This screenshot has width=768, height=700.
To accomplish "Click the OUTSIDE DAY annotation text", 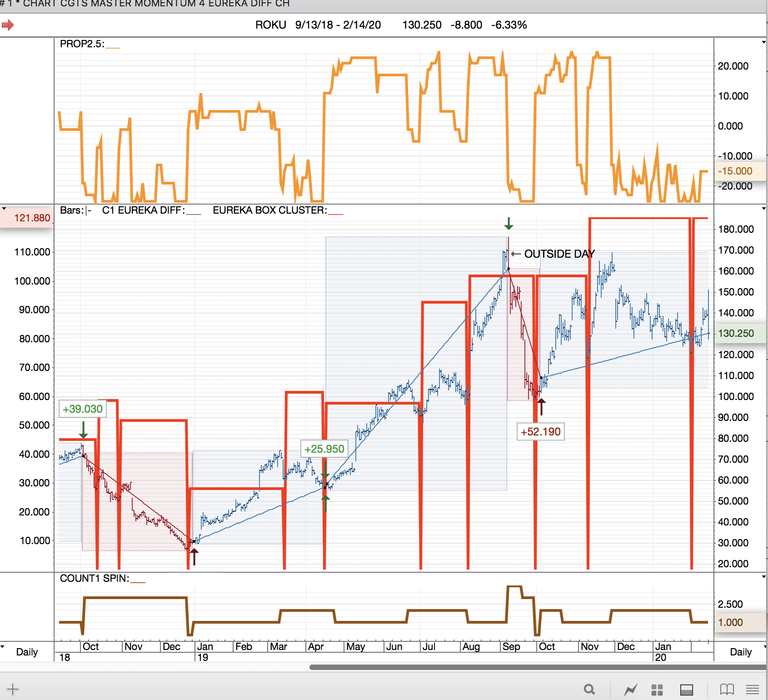I will pos(559,254).
